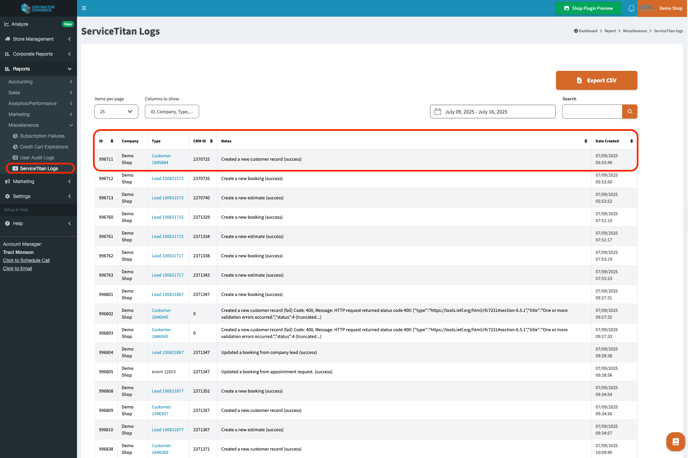Select the fail note in row 996803

click(x=394, y=333)
